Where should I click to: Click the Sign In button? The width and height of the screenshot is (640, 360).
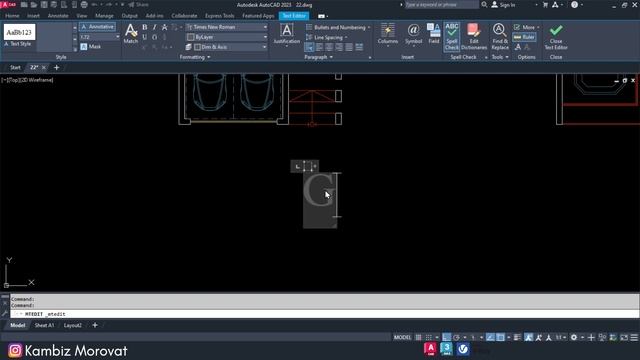[503, 5]
